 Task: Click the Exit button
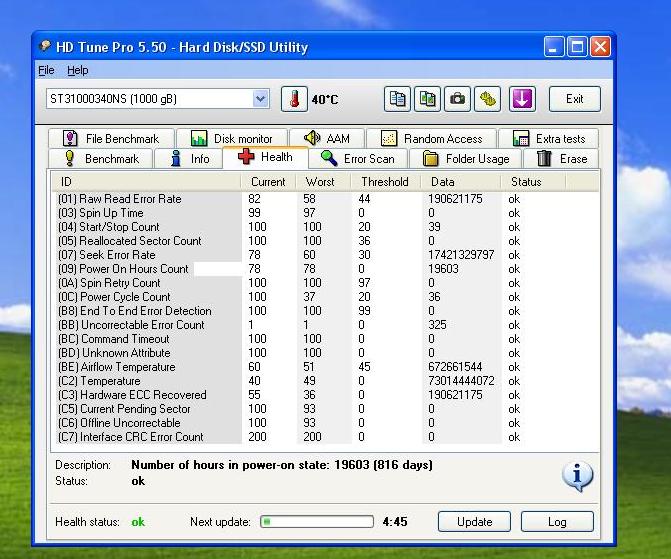pos(575,99)
